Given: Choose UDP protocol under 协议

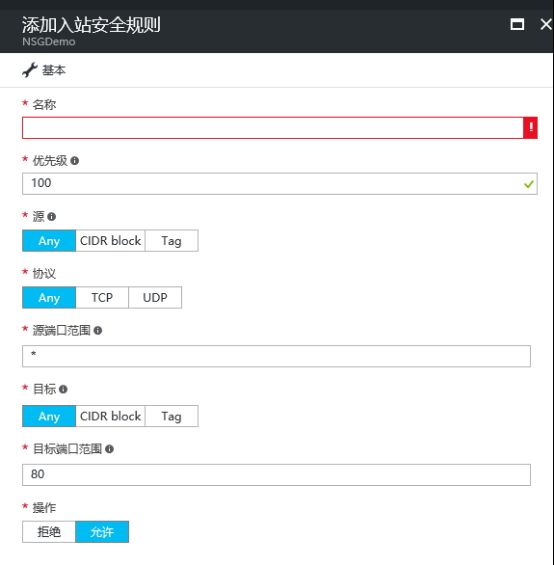Looking at the screenshot, I should [x=155, y=298].
